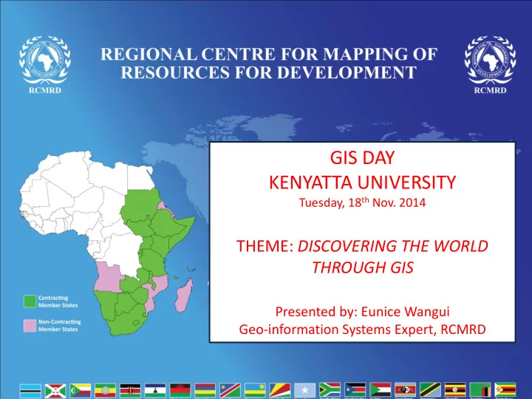Image resolution: width=532 pixels, height=399 pixels.
Task: Click the Africa map graphic
Action: [x=107, y=243]
